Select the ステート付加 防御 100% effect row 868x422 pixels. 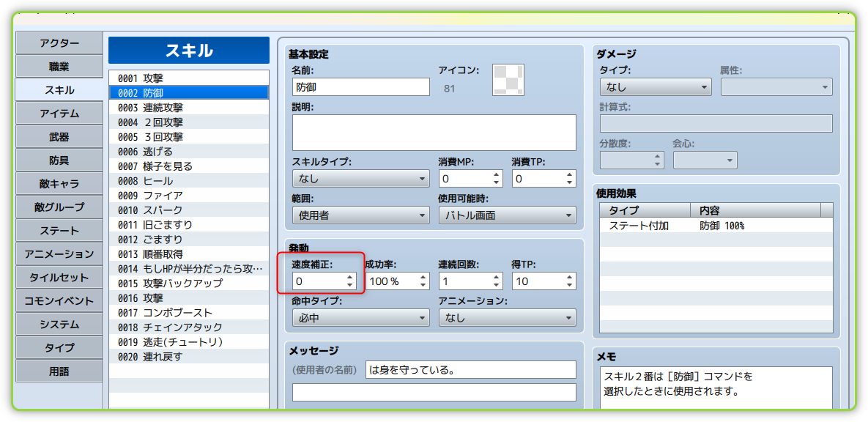pyautogui.click(x=716, y=226)
